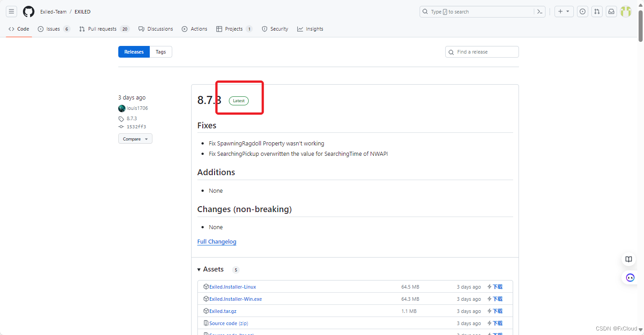Download Exiled.tar.gz asset
Image resolution: width=644 pixels, height=335 pixels.
tap(223, 311)
